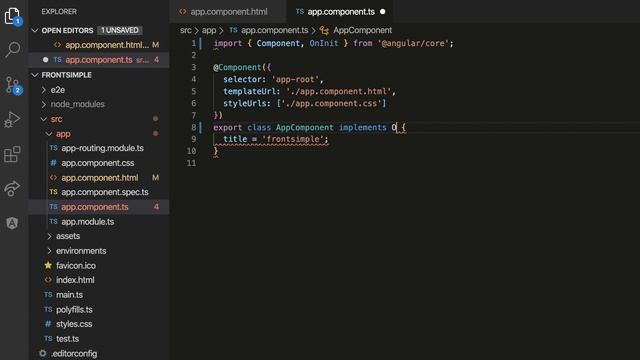Click './app.component.html' templateUrl string
Viewport: 640px width, 360px height.
click(338, 91)
